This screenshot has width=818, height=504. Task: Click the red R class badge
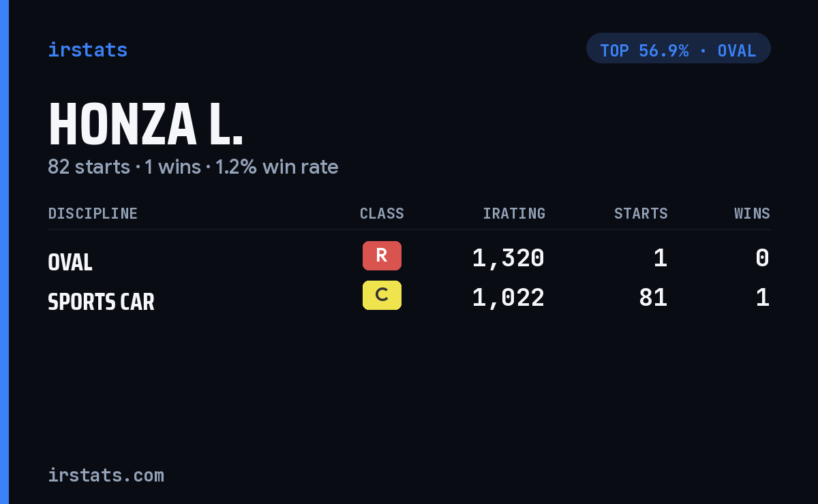point(382,255)
